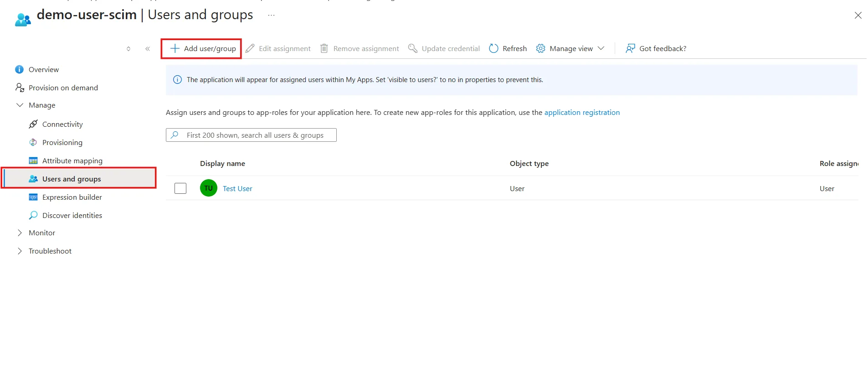Image resolution: width=868 pixels, height=368 pixels.
Task: Check the Test User row checkbox
Action: point(180,188)
